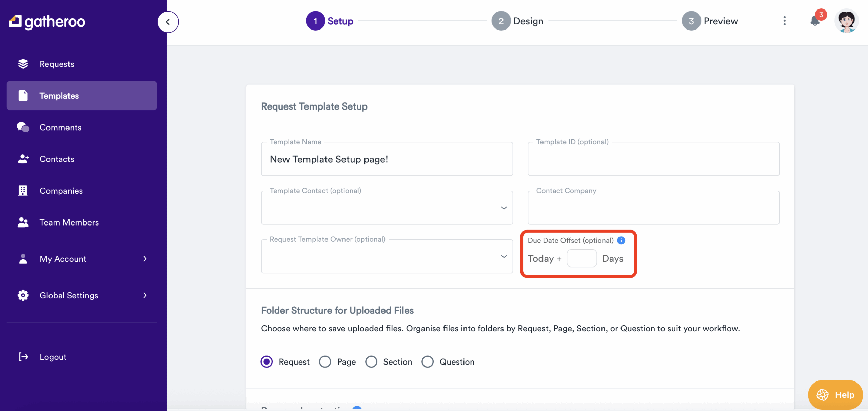Click the user avatar picture
This screenshot has width=868, height=411.
click(846, 21)
